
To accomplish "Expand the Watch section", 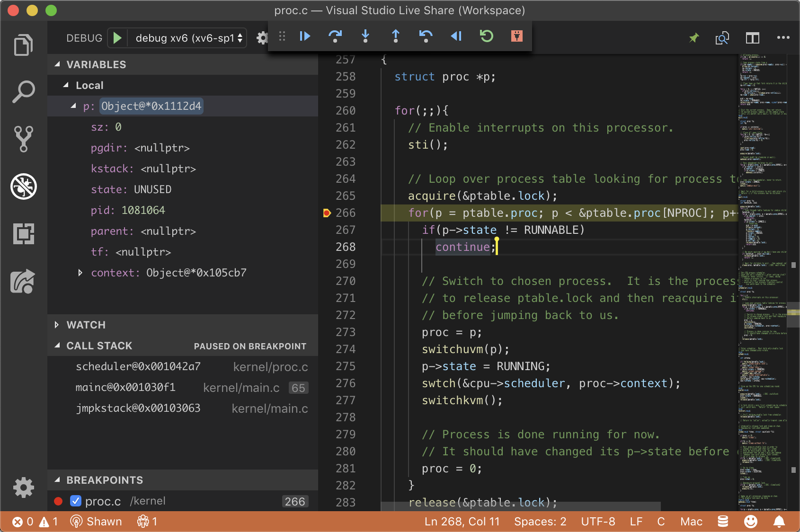I will coord(86,325).
